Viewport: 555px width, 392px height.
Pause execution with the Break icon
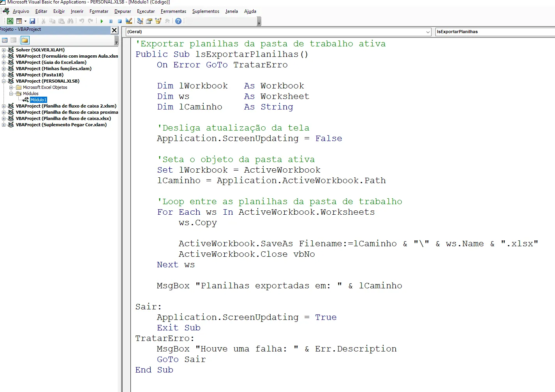pos(111,21)
